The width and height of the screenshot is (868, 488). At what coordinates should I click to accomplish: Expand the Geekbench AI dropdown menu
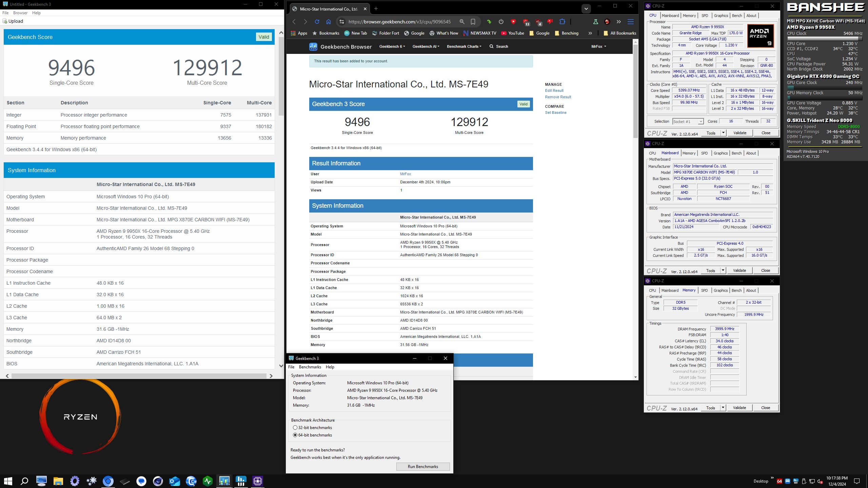[x=426, y=46]
